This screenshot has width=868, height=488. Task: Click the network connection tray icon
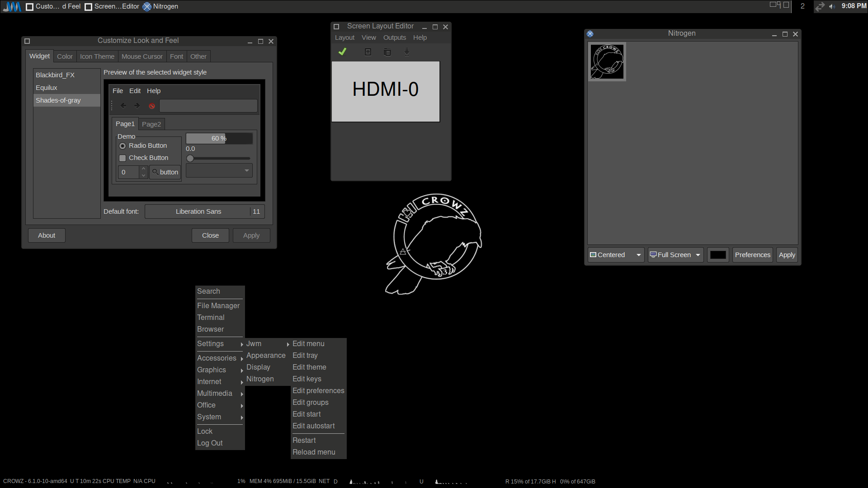tap(820, 6)
